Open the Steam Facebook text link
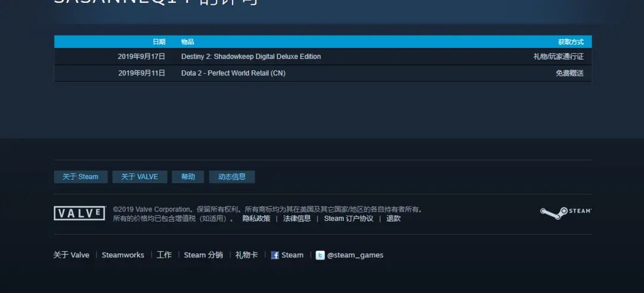 [292, 255]
